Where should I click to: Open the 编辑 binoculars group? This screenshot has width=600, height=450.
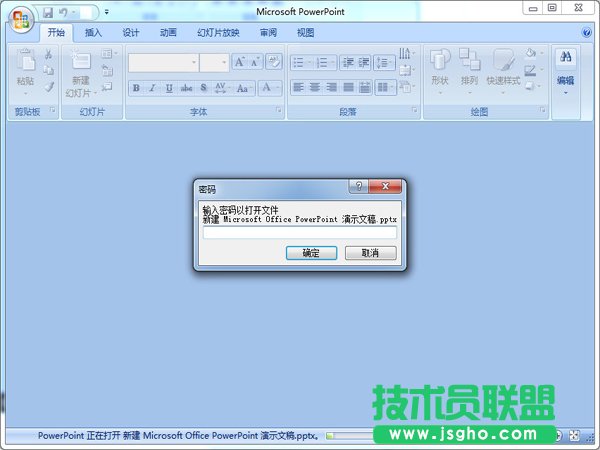tap(565, 72)
